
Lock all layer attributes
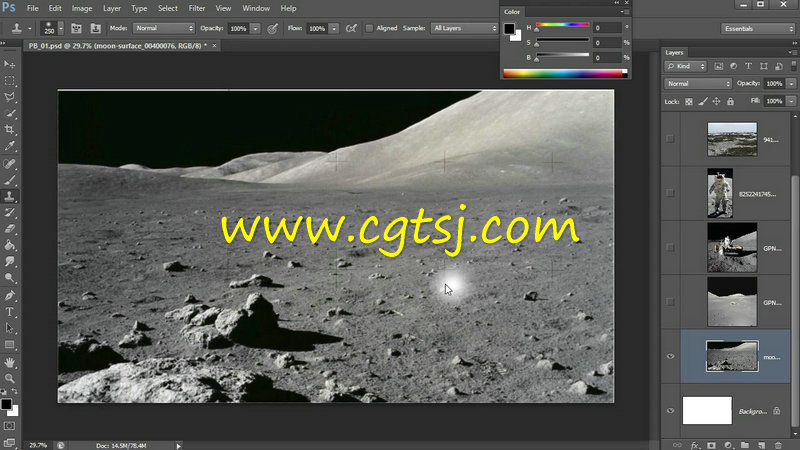pyautogui.click(x=730, y=102)
